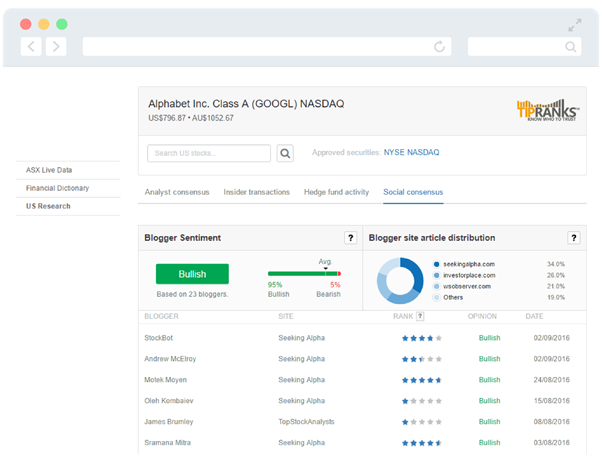Click the investorplace.com legend dot
Image resolution: width=602 pixels, height=463 pixels.
point(436,275)
